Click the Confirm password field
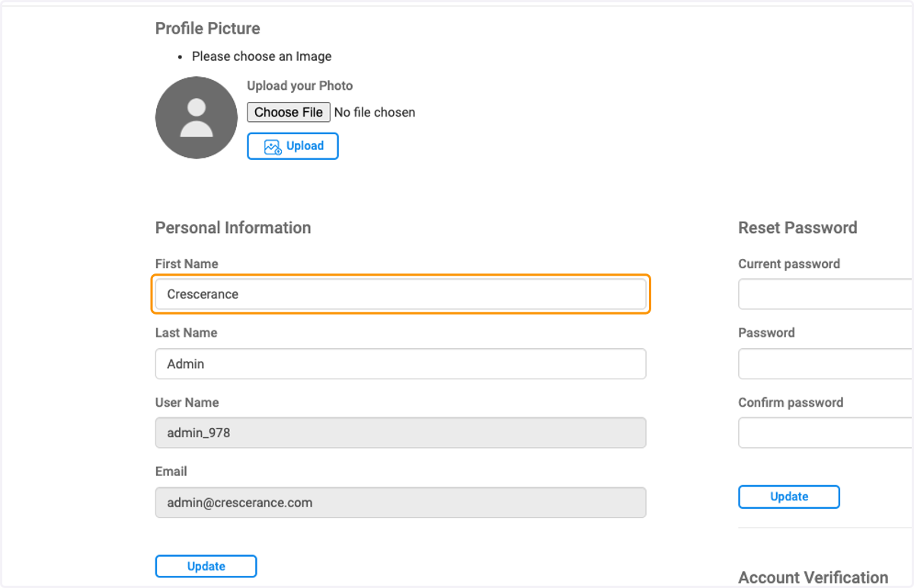Image resolution: width=914 pixels, height=588 pixels. [826, 433]
